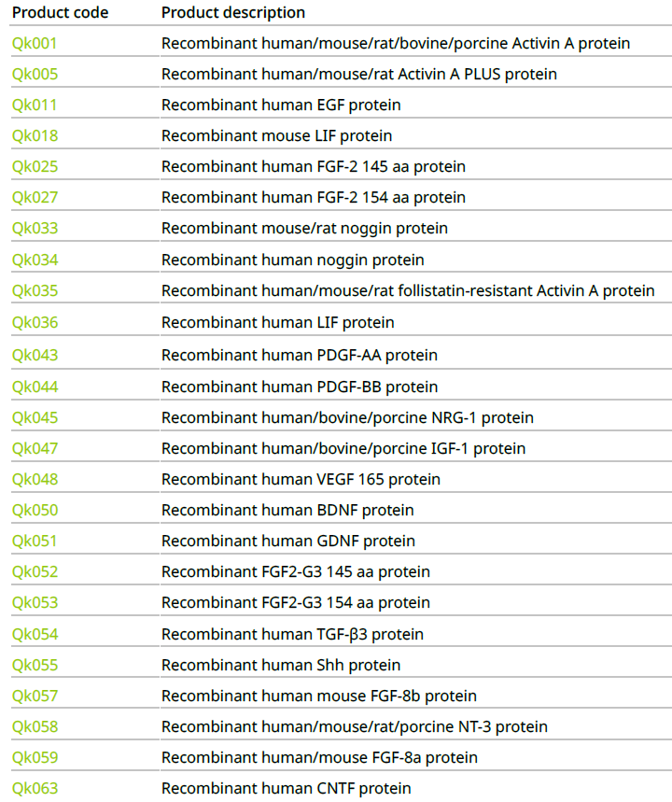Viewport: 672px width, 802px height.
Task: Click the Qk050 link
Action: pyautogui.click(x=35, y=510)
